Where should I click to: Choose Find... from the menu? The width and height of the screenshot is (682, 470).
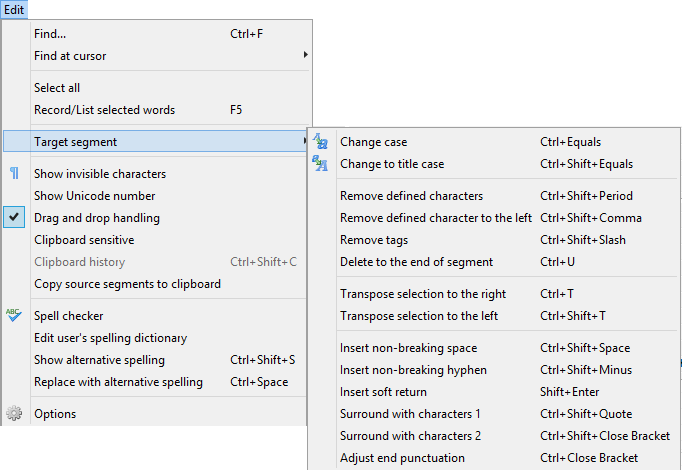[x=50, y=34]
